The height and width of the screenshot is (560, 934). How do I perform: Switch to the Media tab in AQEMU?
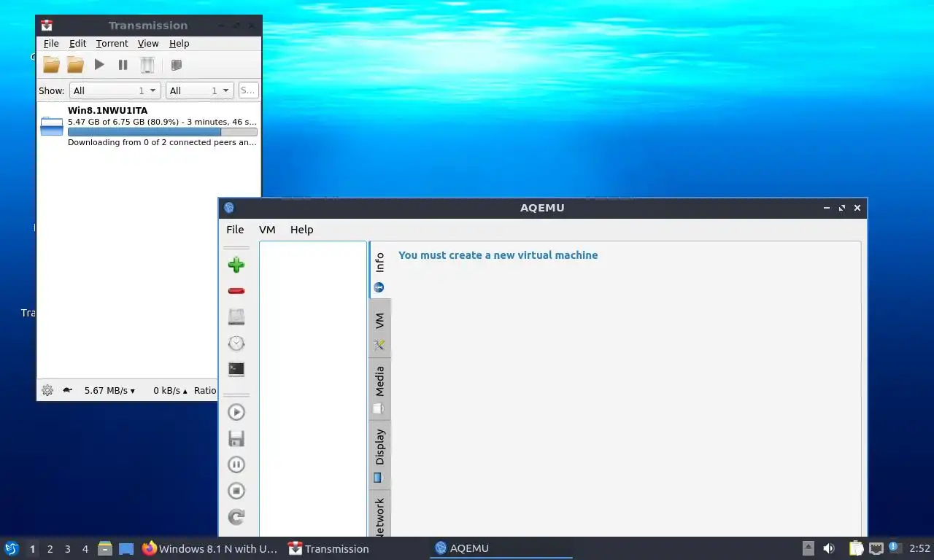379,389
